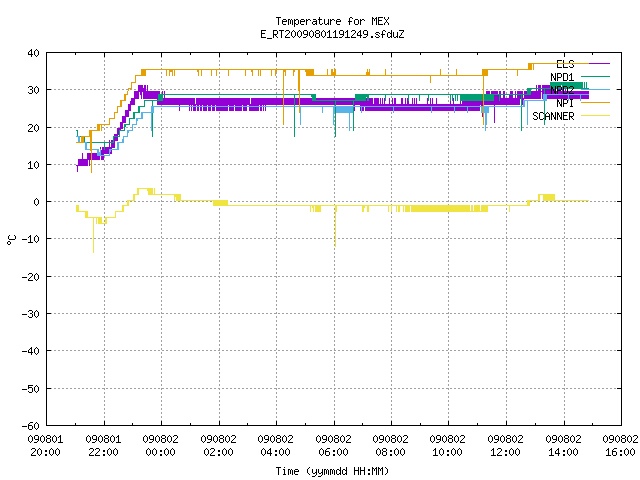Click the y-axis label -50
This screenshot has height=480, width=640.
(31, 389)
